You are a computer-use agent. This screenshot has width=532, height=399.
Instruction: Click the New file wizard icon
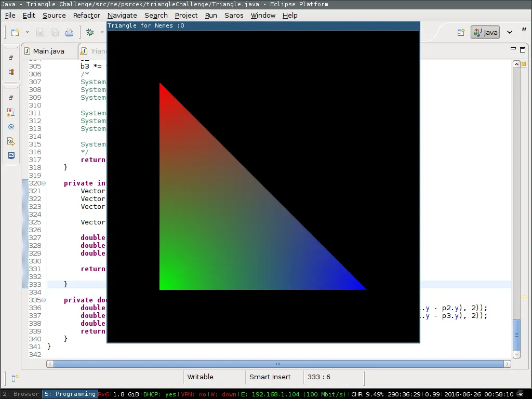click(x=15, y=32)
